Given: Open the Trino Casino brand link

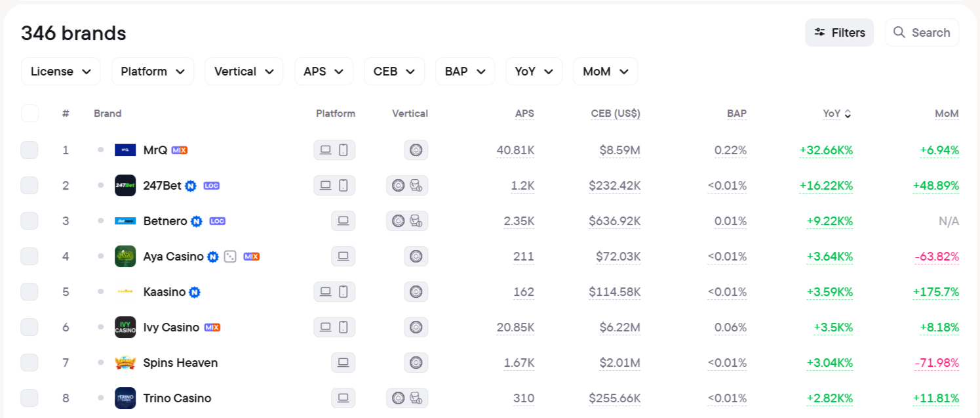Looking at the screenshot, I should 177,398.
